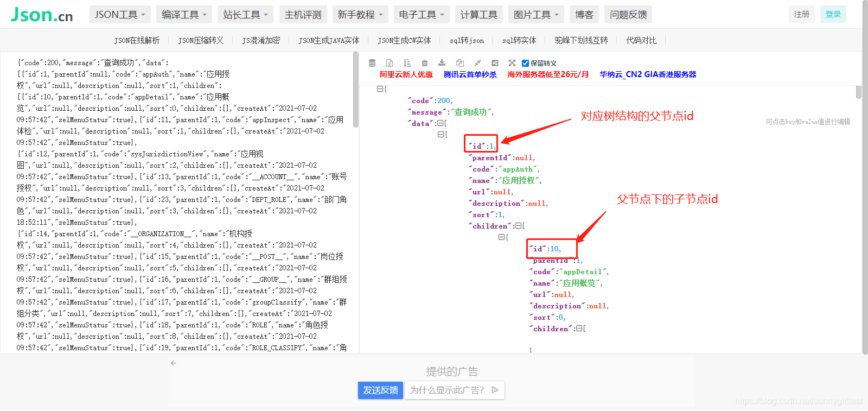Image resolution: width=868 pixels, height=411 pixels.
Task: Click the convert to Excel icon
Action: (390, 63)
